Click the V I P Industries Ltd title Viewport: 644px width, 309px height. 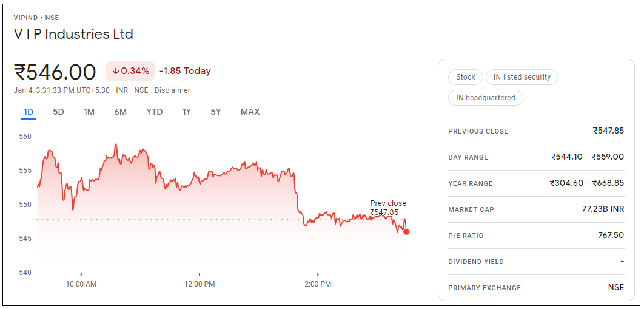[x=73, y=34]
